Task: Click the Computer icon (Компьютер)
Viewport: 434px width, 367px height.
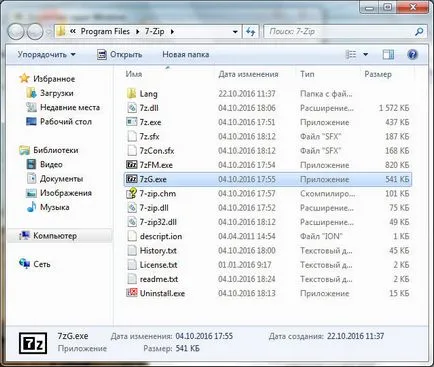Action: coord(24,236)
